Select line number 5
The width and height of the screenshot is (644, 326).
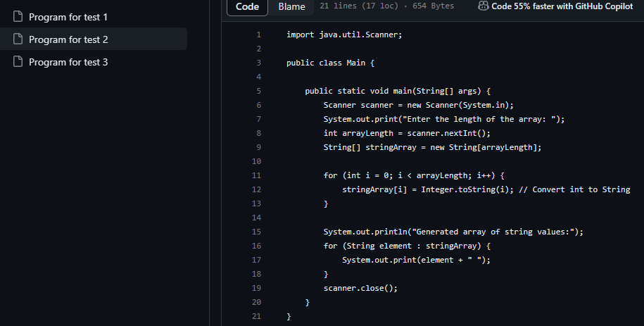(x=258, y=91)
